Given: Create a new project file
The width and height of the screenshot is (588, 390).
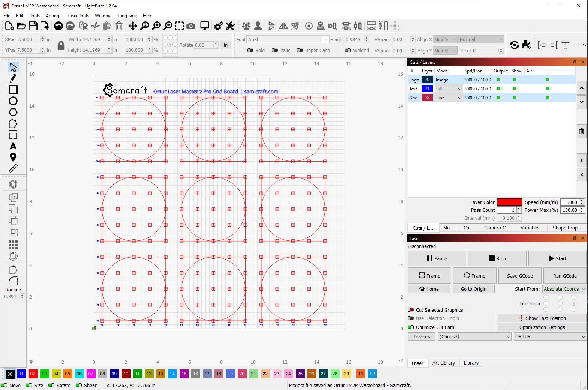Looking at the screenshot, I should point(9,26).
